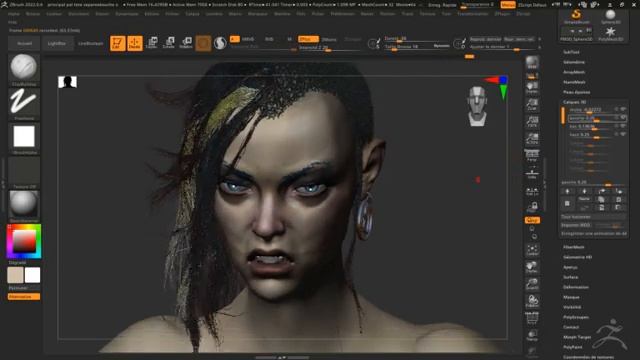Click the L.Sym local symmetry icon
Viewport: 640px width, 360px height.
coord(532,191)
